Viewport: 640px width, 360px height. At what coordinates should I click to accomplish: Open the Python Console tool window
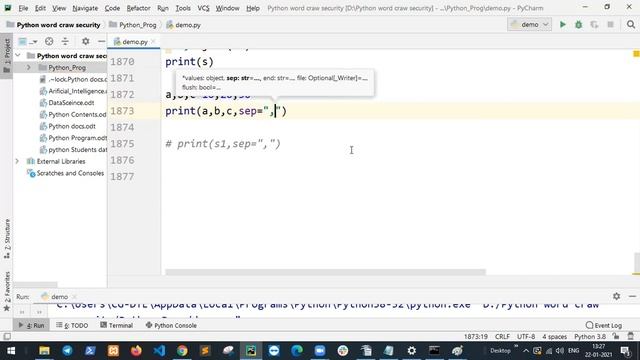[x=171, y=325]
